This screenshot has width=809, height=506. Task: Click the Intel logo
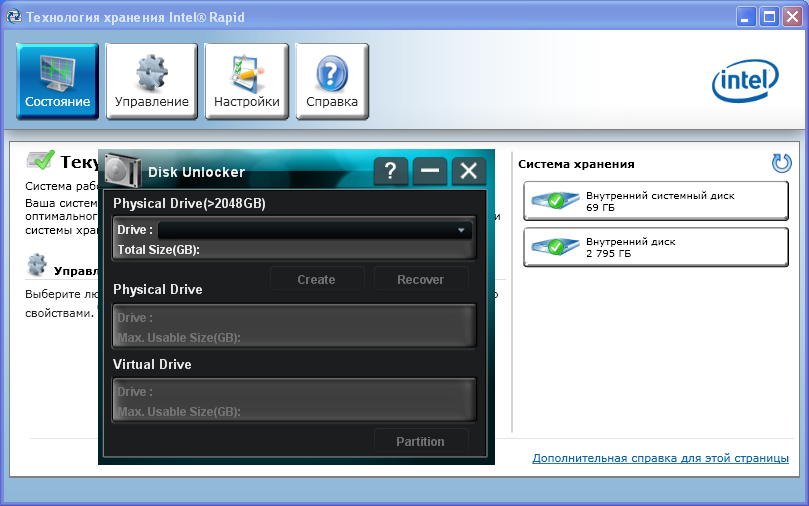pos(745,82)
